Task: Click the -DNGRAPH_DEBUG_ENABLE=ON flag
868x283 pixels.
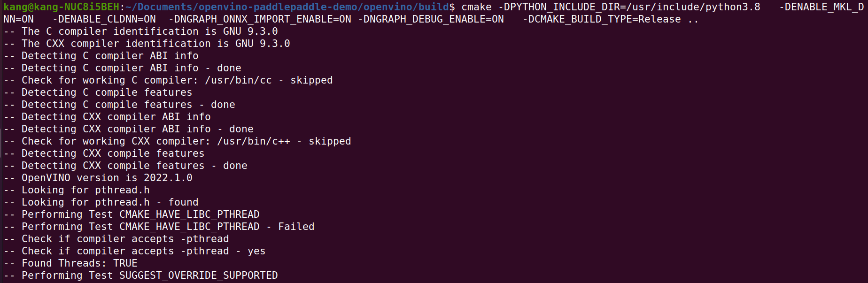Action: coord(431,19)
